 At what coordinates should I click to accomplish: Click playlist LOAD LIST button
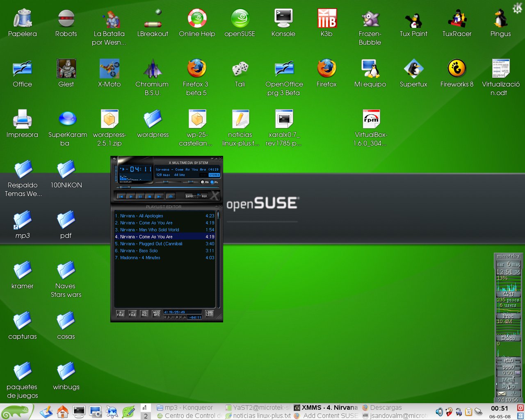pos(209,313)
